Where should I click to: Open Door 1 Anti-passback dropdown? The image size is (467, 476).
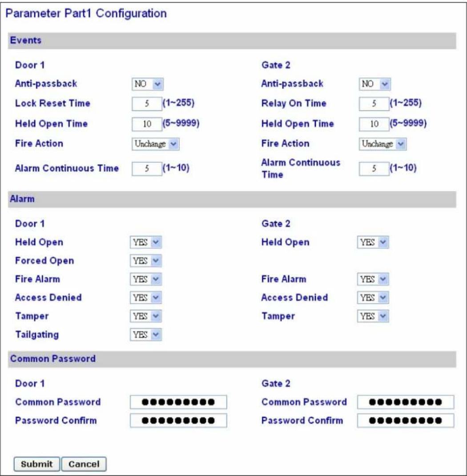pyautogui.click(x=148, y=84)
